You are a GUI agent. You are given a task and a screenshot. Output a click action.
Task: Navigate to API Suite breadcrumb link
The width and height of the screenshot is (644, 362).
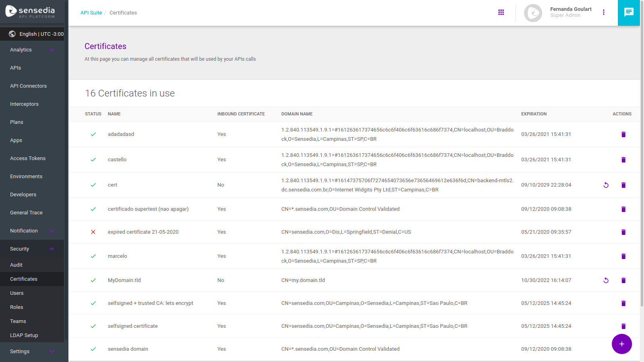[91, 13]
